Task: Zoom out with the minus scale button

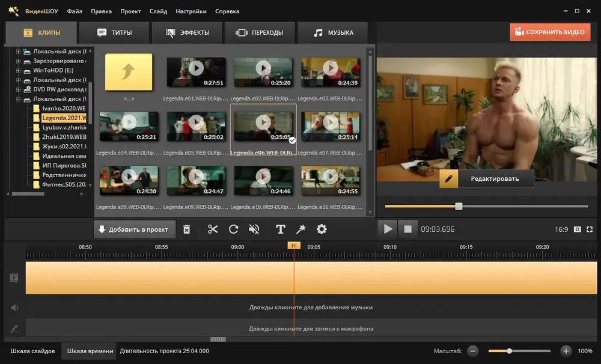Action: [473, 351]
